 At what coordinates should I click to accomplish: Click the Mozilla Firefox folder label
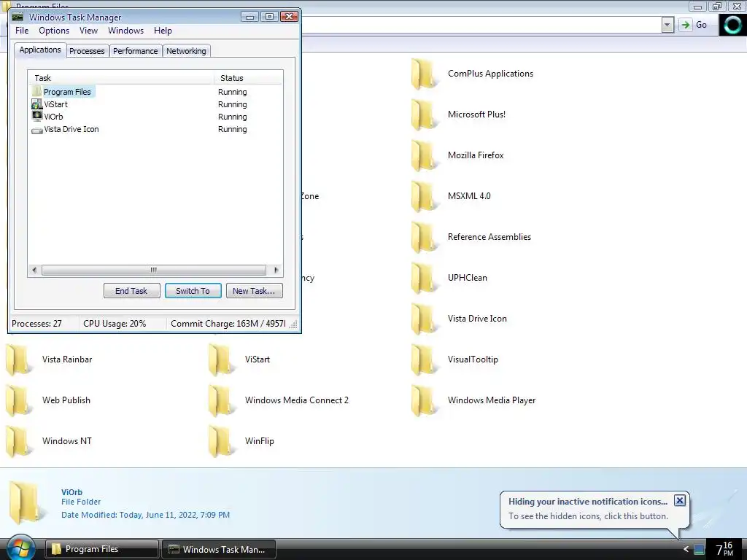point(476,155)
